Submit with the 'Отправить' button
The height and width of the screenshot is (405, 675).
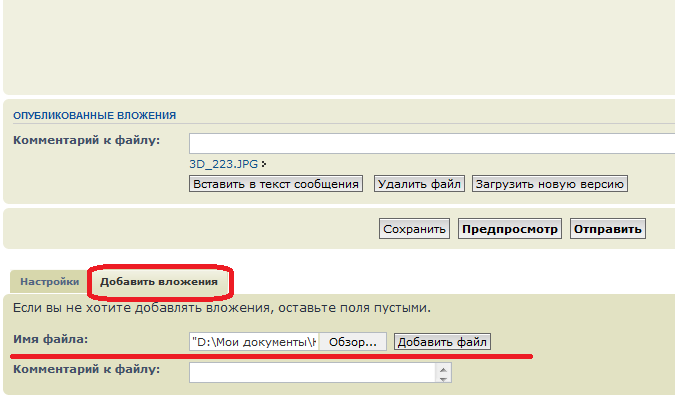pos(608,229)
